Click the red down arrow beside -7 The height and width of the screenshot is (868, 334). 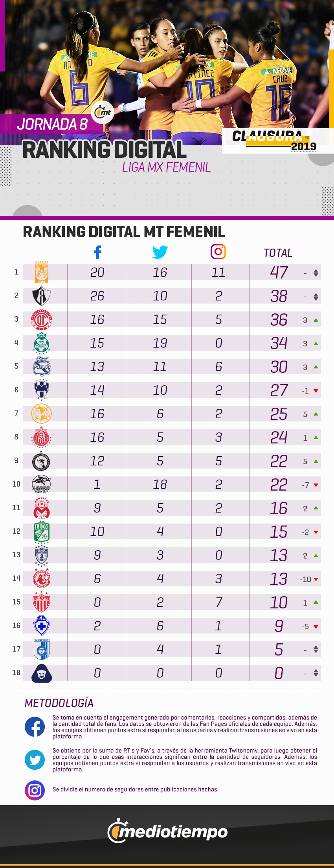pos(316,485)
